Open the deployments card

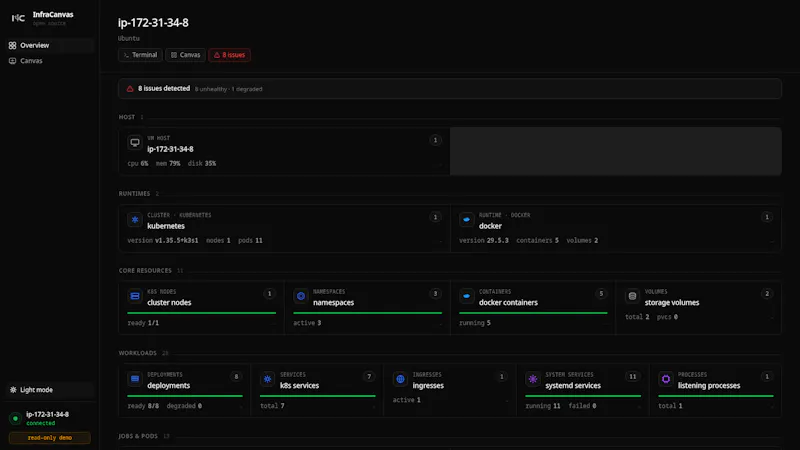click(185, 390)
